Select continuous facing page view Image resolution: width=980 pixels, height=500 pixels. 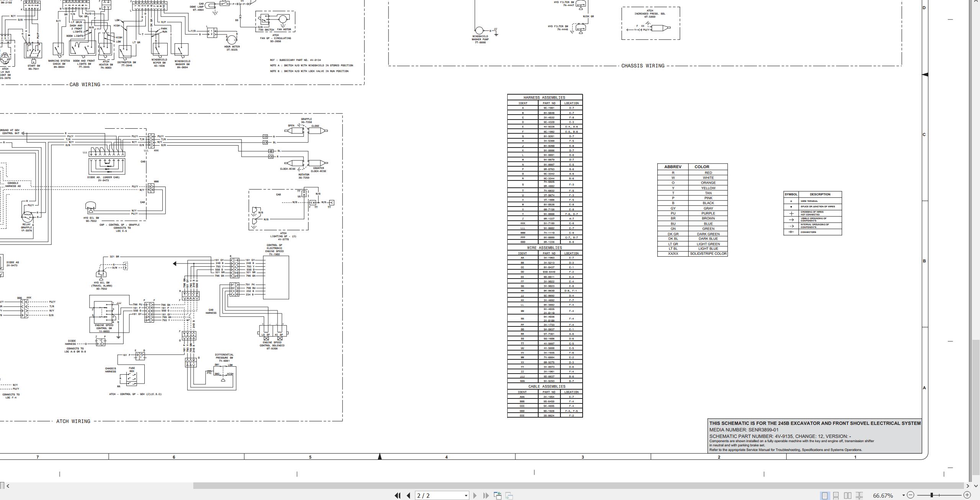[859, 495]
